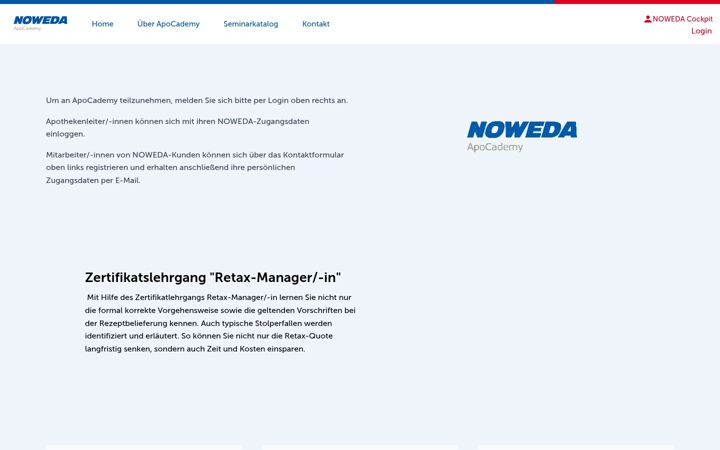Click the user icon beside NOWEDA Cockpit
Image resolution: width=720 pixels, height=450 pixels.
(647, 19)
